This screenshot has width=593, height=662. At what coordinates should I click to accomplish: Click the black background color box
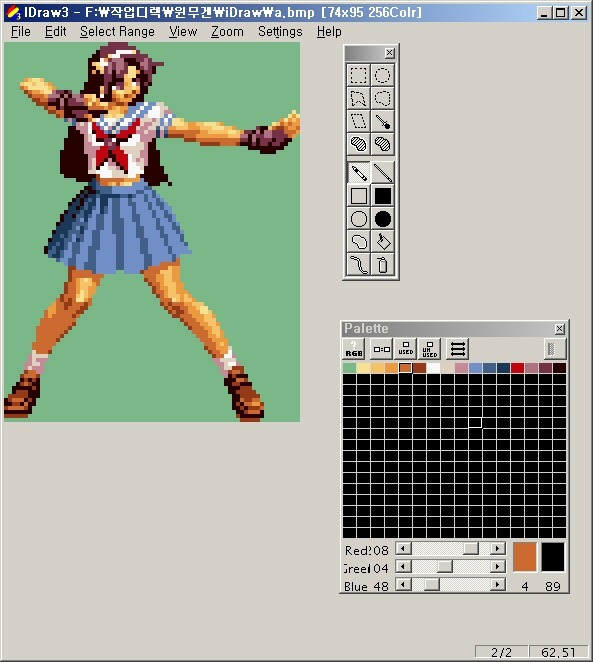pos(553,557)
